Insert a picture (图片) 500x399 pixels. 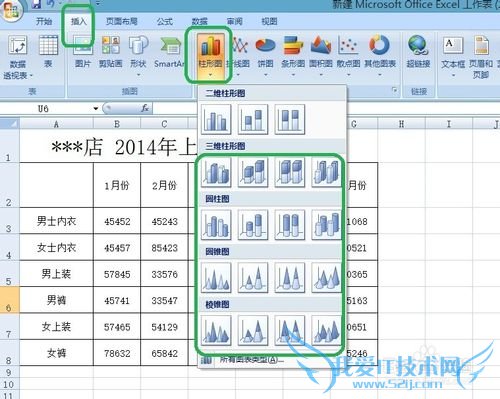point(83,53)
